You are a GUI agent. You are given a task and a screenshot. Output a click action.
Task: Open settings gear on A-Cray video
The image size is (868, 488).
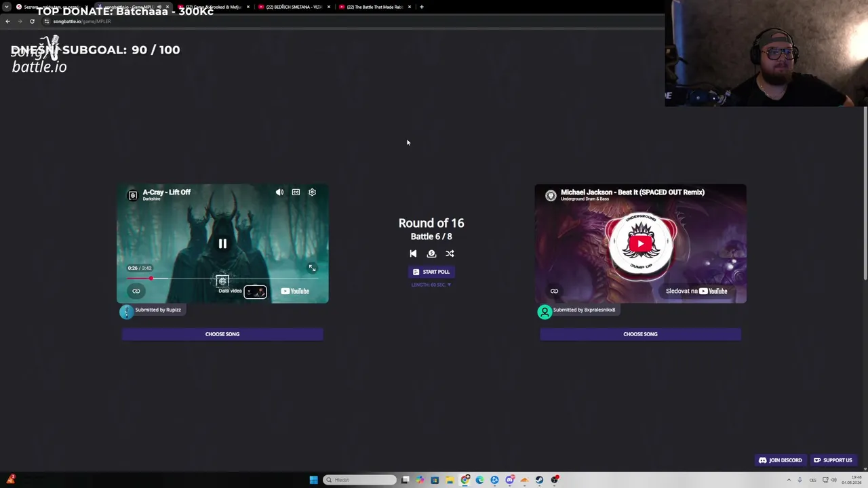point(312,192)
